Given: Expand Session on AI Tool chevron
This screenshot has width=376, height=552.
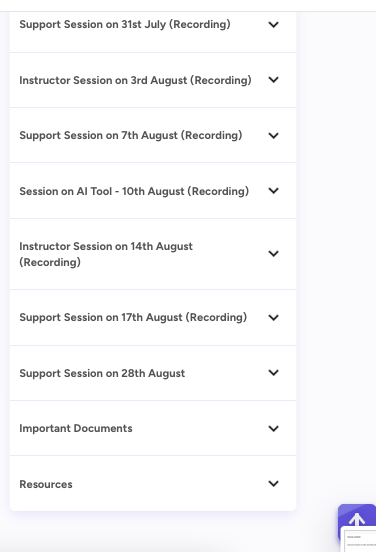Looking at the screenshot, I should [x=274, y=191].
